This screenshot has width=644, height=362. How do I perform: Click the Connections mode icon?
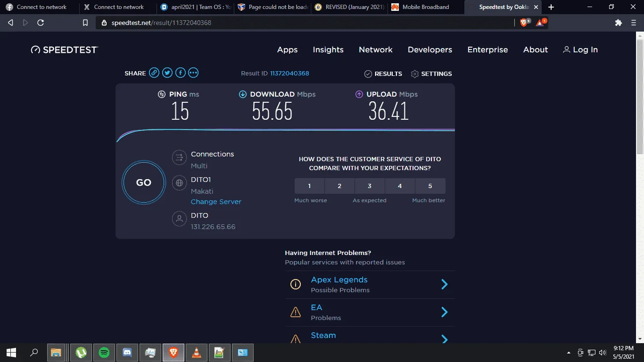179,157
